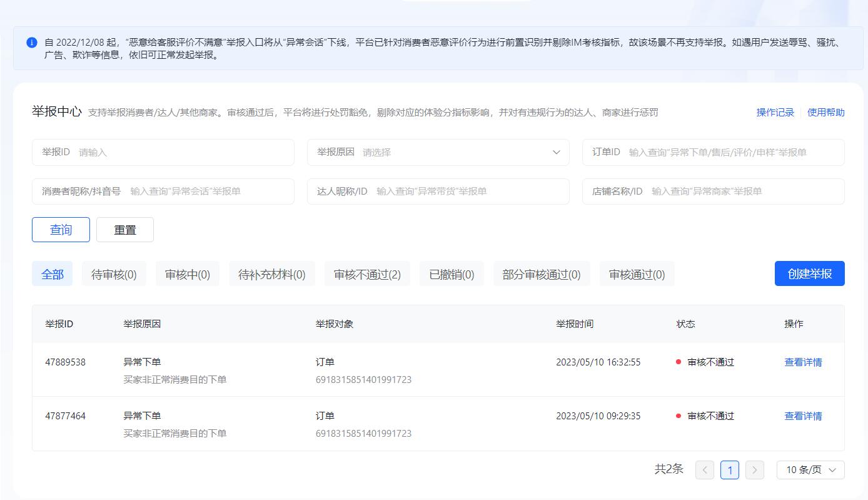This screenshot has height=500, width=868.
Task: Click the 查询 search button
Action: click(x=61, y=230)
